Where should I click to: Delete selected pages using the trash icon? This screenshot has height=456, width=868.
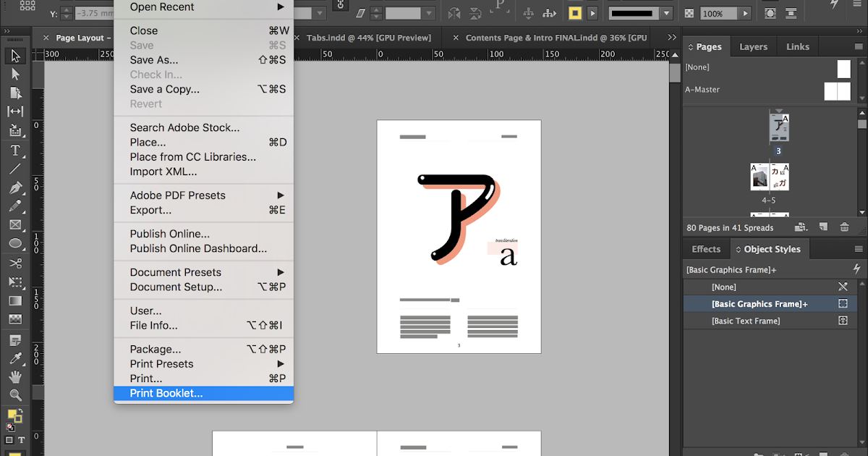[844, 227]
